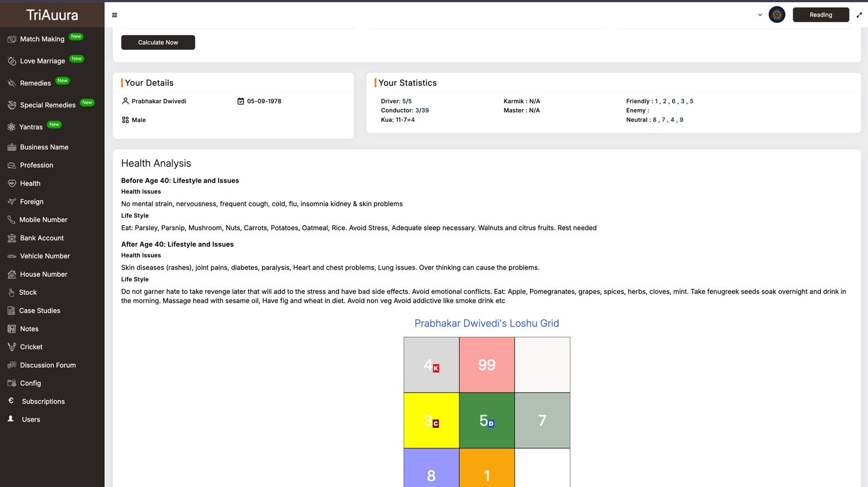Click the Calculate Now button
This screenshot has height=487, width=868.
coord(158,42)
